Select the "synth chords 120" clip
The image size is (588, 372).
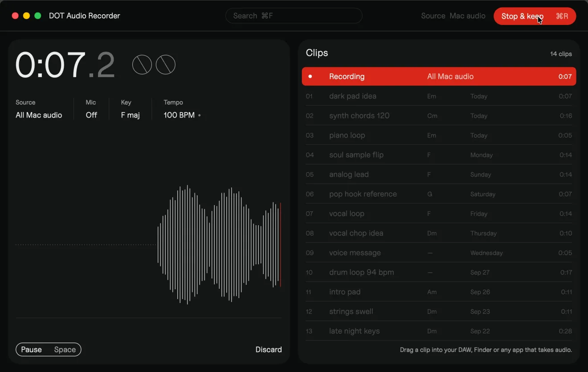[439, 116]
